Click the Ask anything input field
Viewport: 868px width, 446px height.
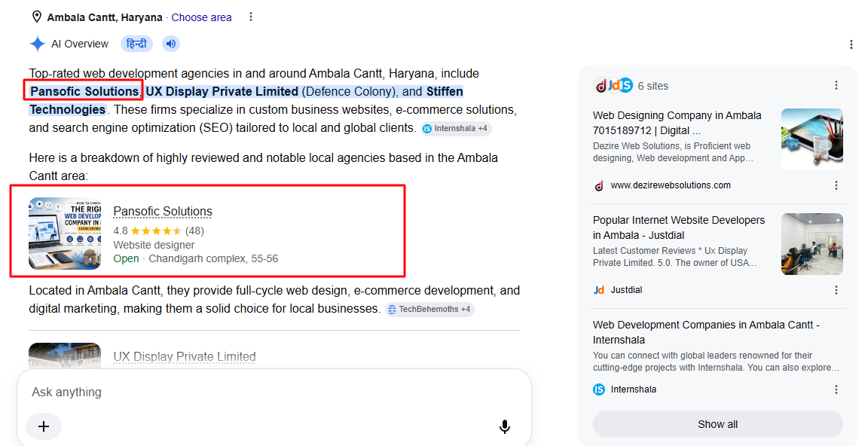pos(274,393)
